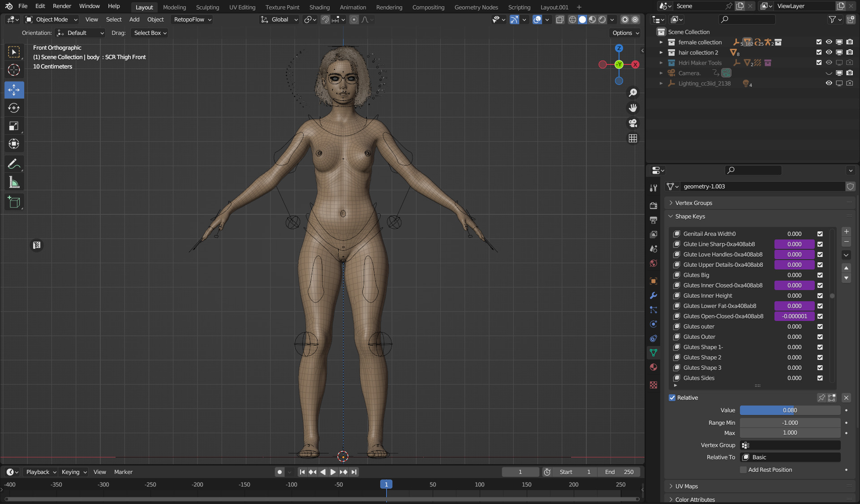
Task: Select the Add Cube tool
Action: [x=14, y=202]
